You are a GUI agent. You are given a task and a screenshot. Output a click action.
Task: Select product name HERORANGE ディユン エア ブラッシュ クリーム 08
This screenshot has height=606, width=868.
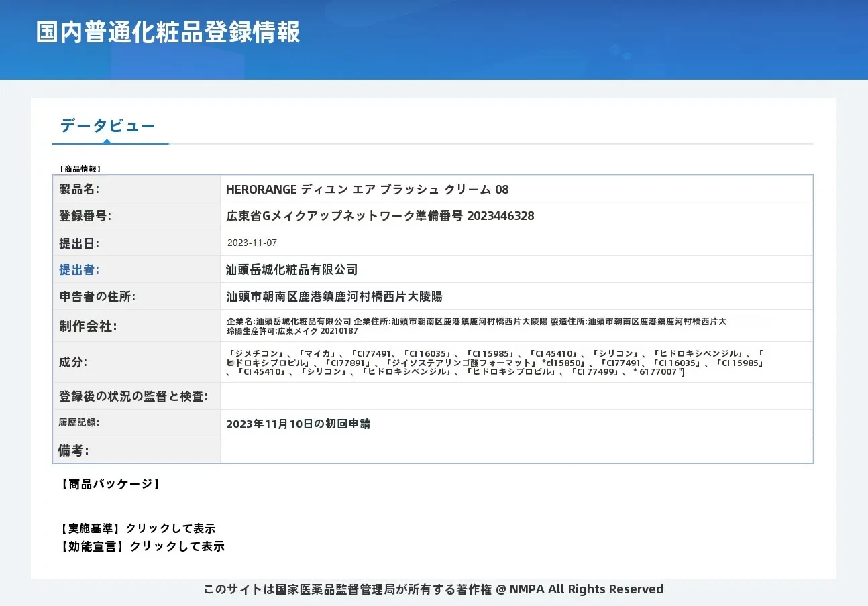click(368, 189)
